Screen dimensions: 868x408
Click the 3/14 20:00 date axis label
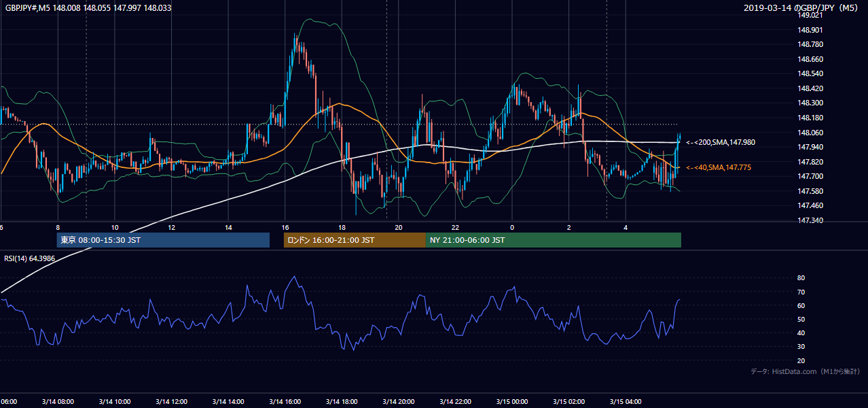pos(399,401)
